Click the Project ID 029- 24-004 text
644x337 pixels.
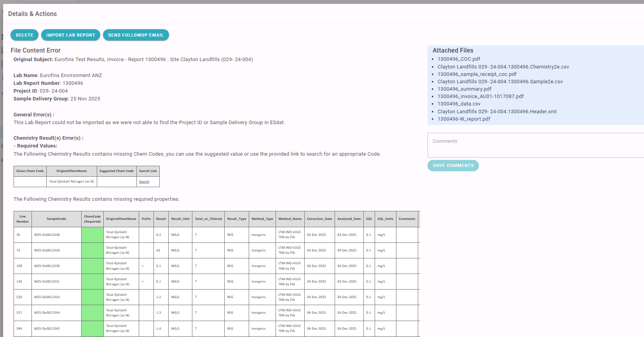click(41, 91)
